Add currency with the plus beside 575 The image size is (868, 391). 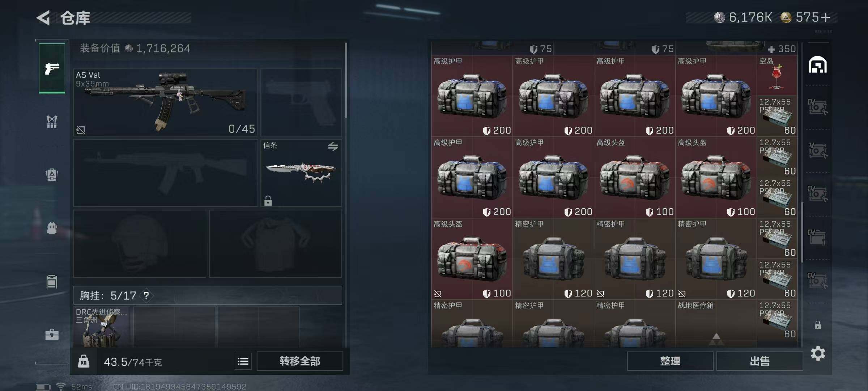click(x=826, y=17)
